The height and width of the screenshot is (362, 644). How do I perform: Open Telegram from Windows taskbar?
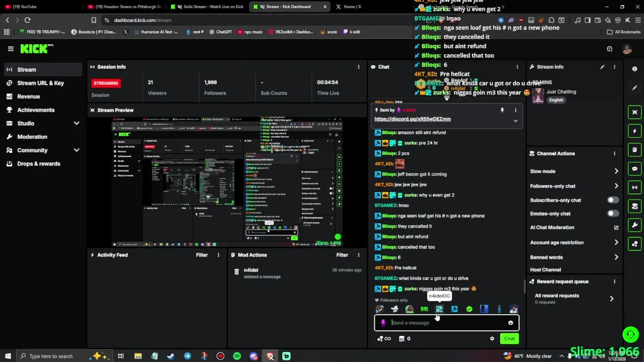click(x=187, y=356)
